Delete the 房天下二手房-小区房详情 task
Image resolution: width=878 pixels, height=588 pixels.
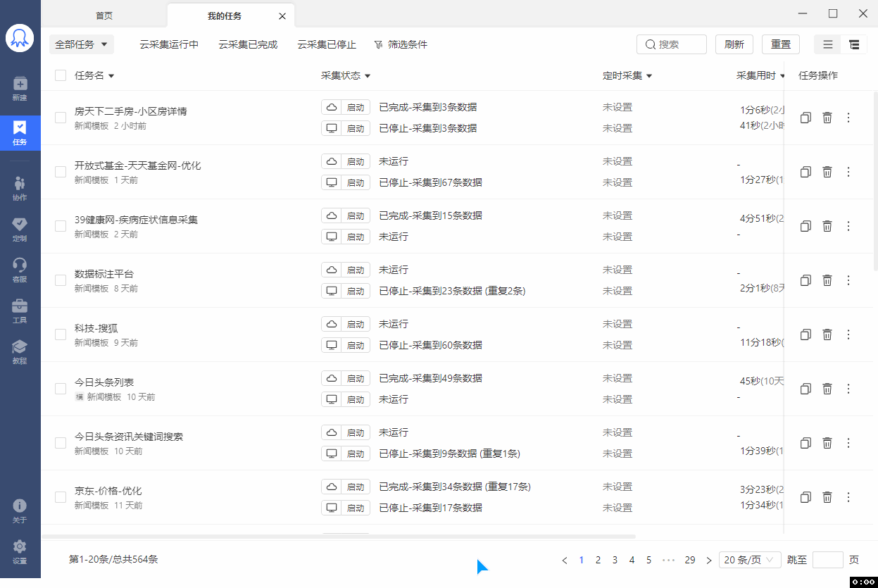[827, 118]
